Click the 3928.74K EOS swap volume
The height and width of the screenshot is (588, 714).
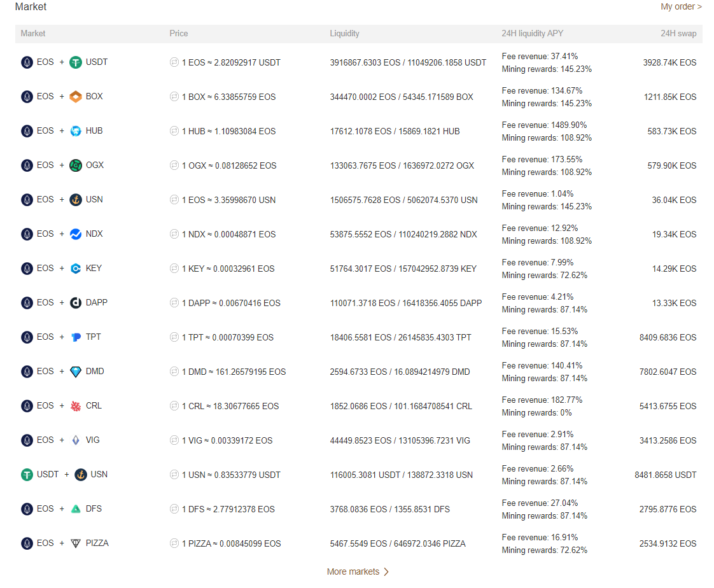(669, 62)
